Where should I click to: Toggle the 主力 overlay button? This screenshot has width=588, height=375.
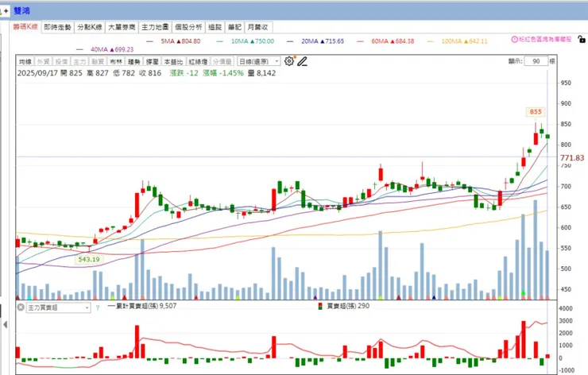pos(79,61)
